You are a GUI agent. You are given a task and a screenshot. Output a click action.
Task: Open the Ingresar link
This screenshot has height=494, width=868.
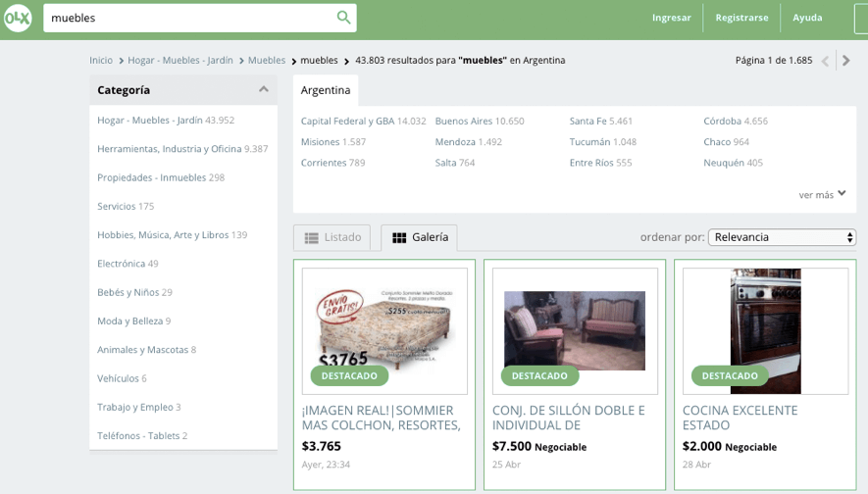[x=672, y=18]
